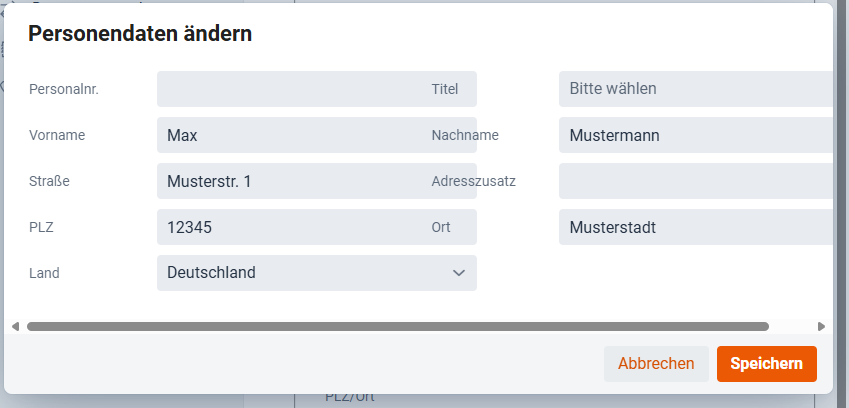Image resolution: width=849 pixels, height=408 pixels.
Task: Focus the empty Adresszusatz input field
Action: point(695,181)
